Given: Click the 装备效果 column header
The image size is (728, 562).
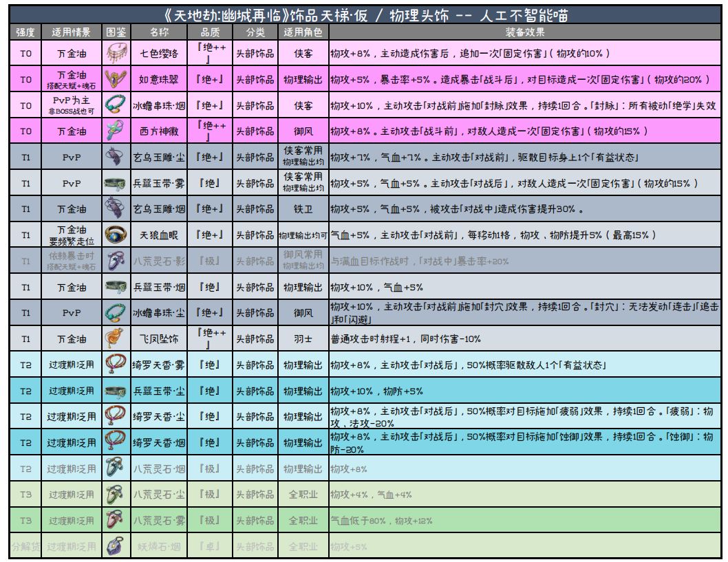Looking at the screenshot, I should pos(524,32).
